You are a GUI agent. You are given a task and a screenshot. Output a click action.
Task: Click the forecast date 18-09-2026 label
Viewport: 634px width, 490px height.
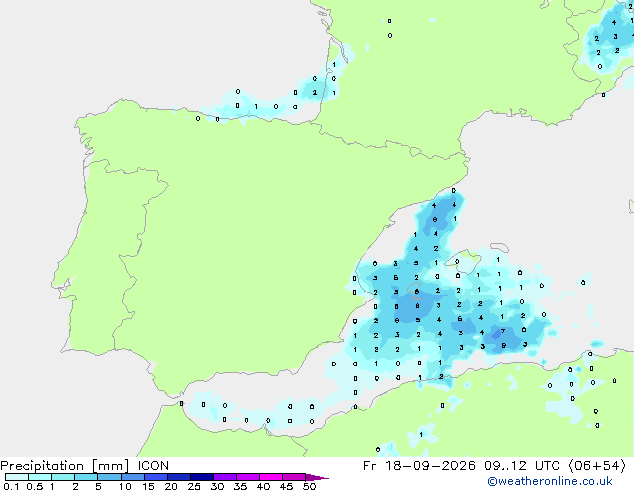pyautogui.click(x=431, y=466)
